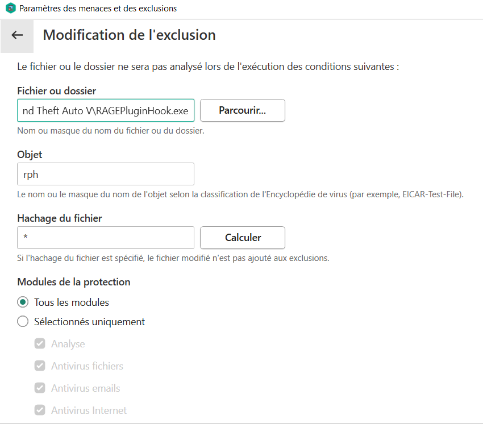483x448 pixels.
Task: Uncheck the Antivirus emails checkbox
Action: click(40, 388)
